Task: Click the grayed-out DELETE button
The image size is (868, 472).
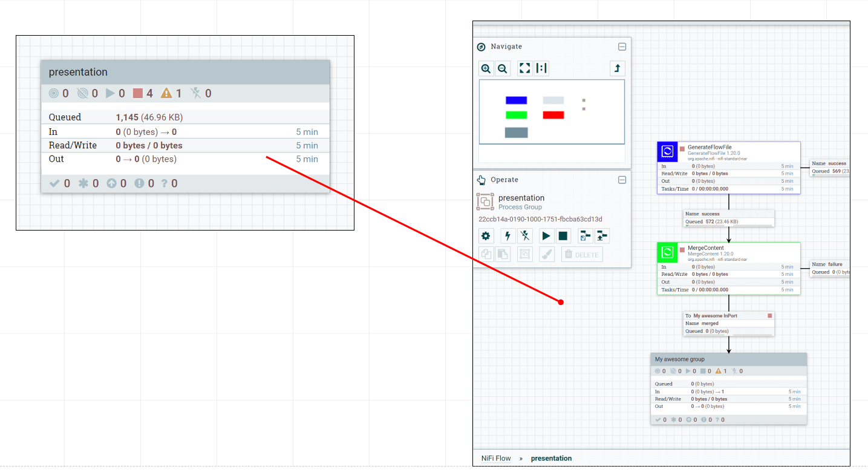Action: tap(582, 254)
